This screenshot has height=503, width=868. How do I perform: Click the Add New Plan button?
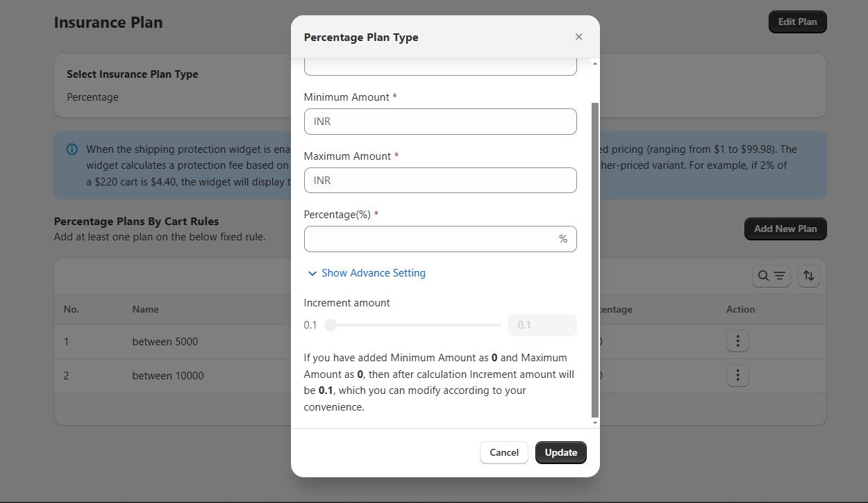pos(785,229)
